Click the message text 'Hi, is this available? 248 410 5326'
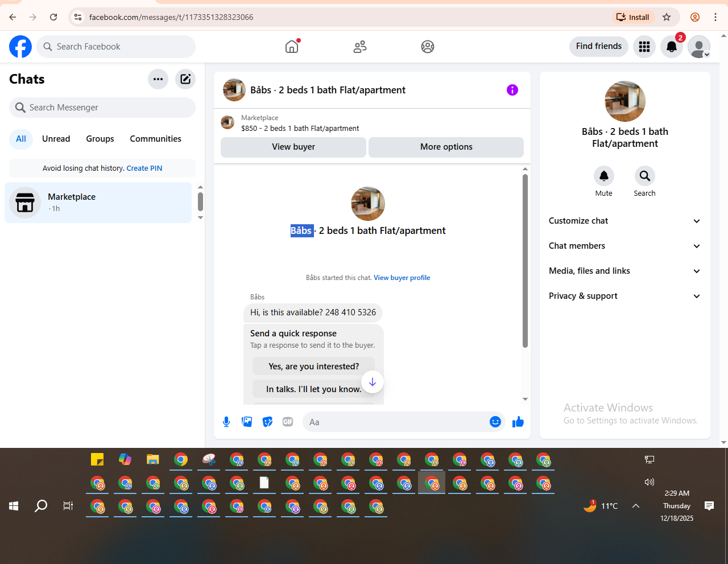Image resolution: width=728 pixels, height=564 pixels. point(313,312)
